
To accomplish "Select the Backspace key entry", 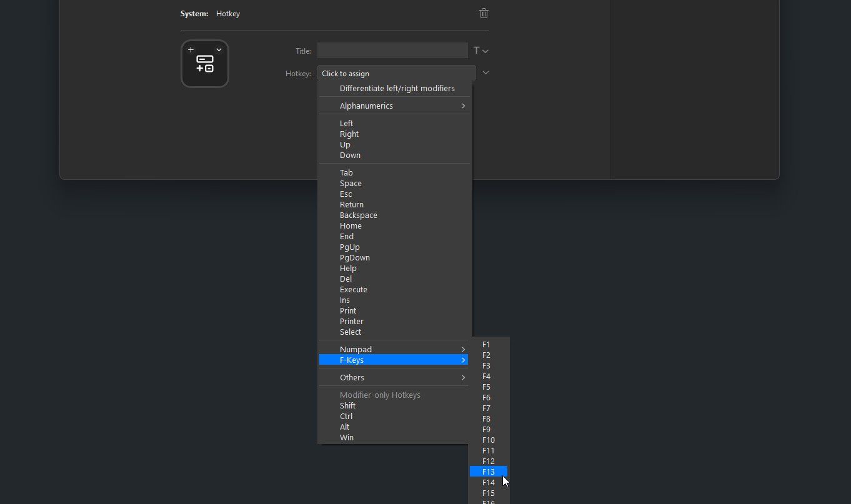I will point(358,215).
